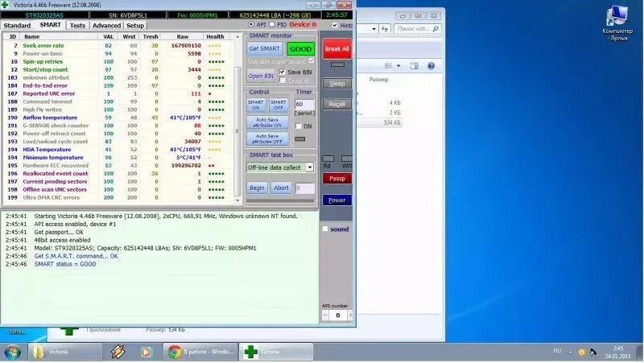This screenshot has width=644, height=363.
Task: Click the magnifier icon in Explorer search box
Action: pyautogui.click(x=436, y=28)
